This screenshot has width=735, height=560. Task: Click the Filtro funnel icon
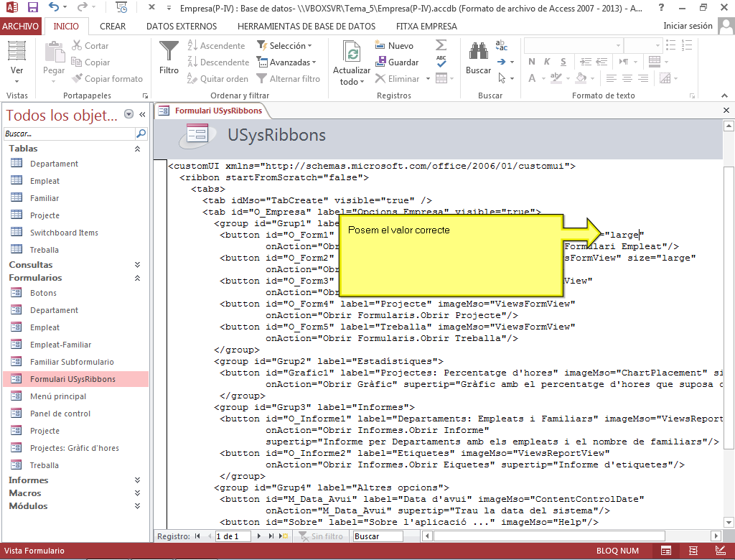tap(169, 52)
